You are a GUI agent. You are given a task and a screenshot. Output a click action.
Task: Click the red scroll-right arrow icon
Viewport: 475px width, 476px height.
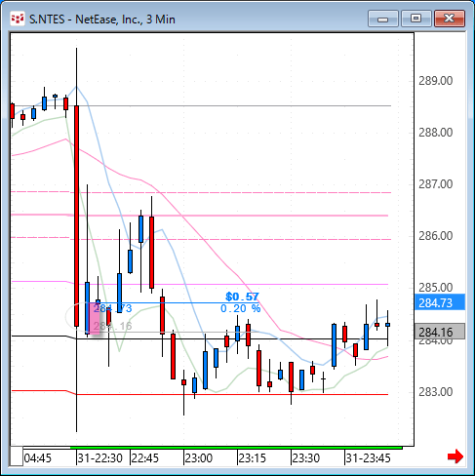(x=455, y=456)
